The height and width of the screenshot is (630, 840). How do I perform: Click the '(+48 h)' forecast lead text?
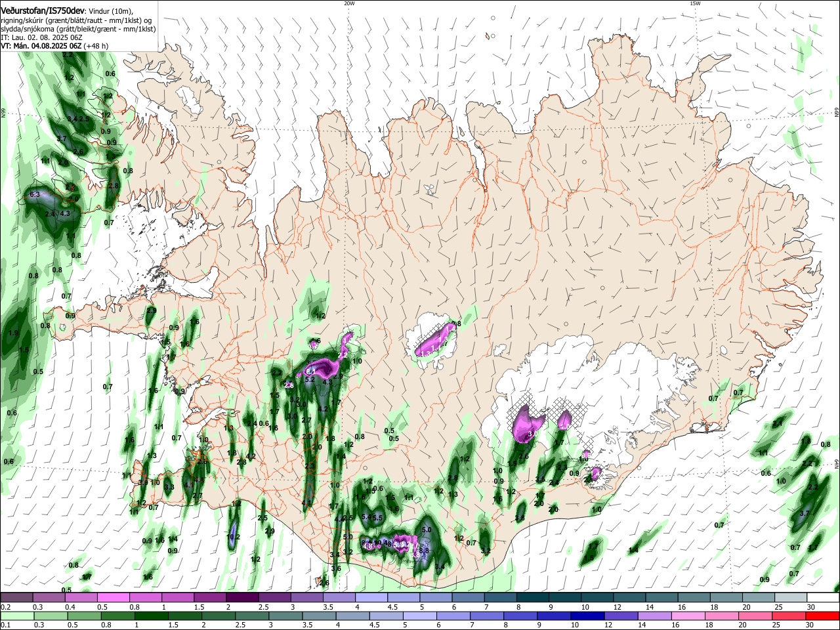(x=96, y=46)
